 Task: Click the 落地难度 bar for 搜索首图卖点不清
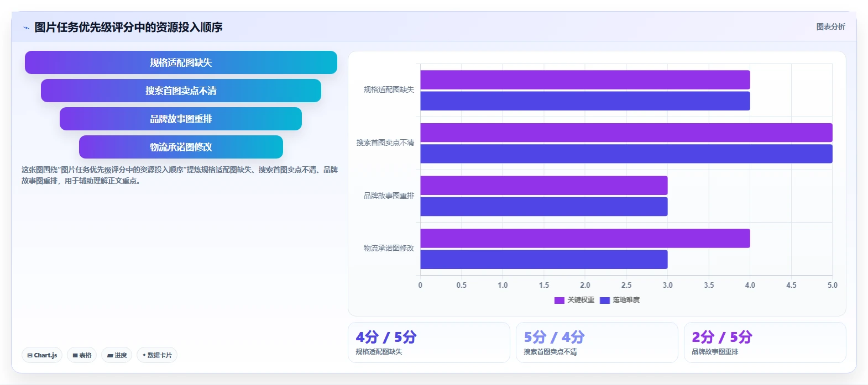626,154
